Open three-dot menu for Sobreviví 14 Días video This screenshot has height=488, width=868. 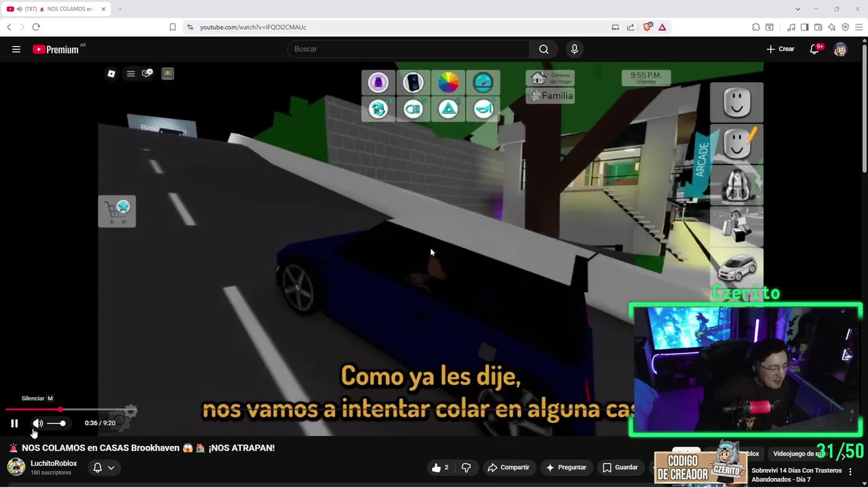(850, 471)
